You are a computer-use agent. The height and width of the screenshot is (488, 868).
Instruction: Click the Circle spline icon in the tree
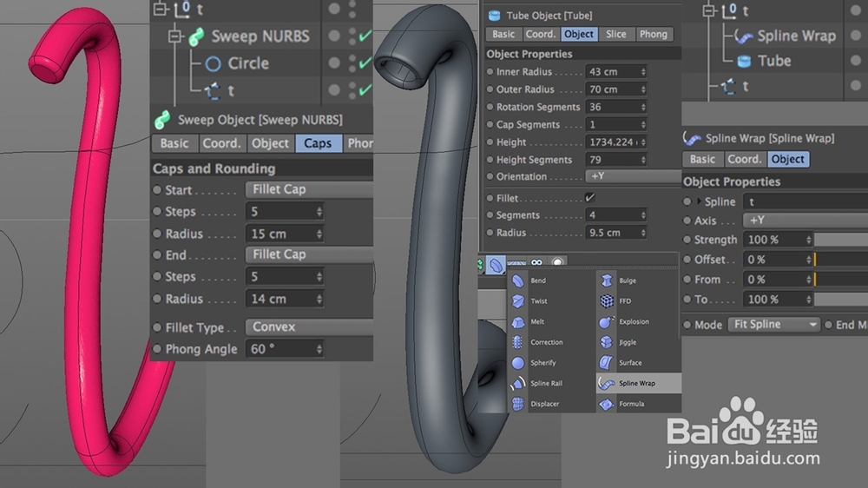coord(214,63)
